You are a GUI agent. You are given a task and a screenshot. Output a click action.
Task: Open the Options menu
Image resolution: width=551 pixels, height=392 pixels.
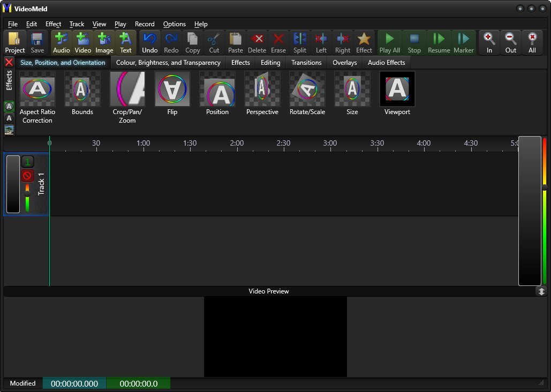click(174, 24)
